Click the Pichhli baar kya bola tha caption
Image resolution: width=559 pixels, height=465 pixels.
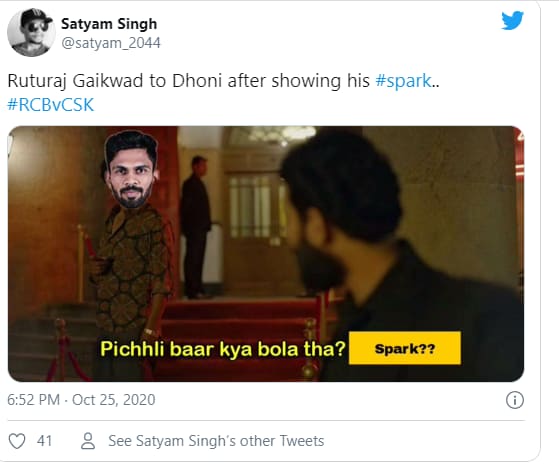[x=223, y=348]
